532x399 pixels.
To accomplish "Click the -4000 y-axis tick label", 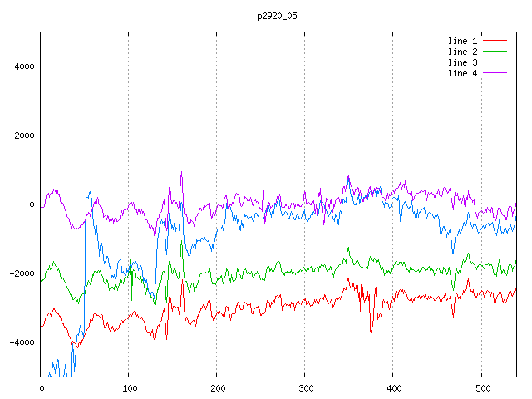I will pyautogui.click(x=21, y=342).
